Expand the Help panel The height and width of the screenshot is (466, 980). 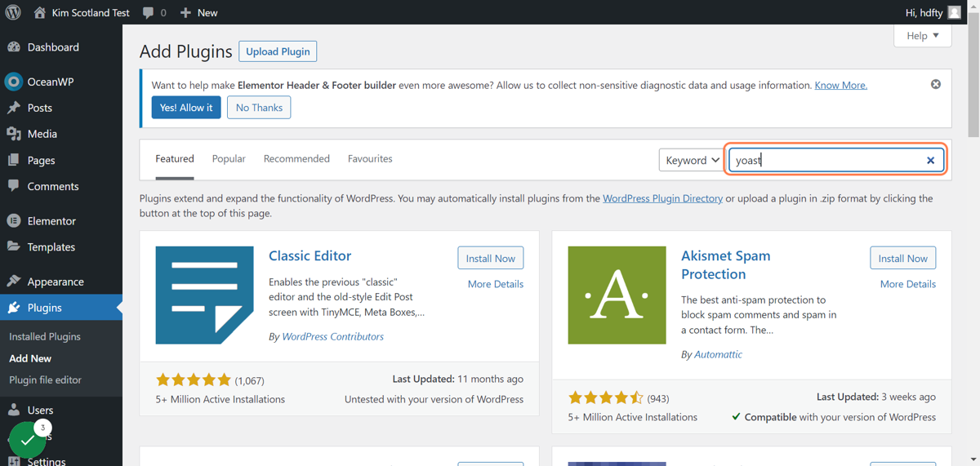coord(923,36)
